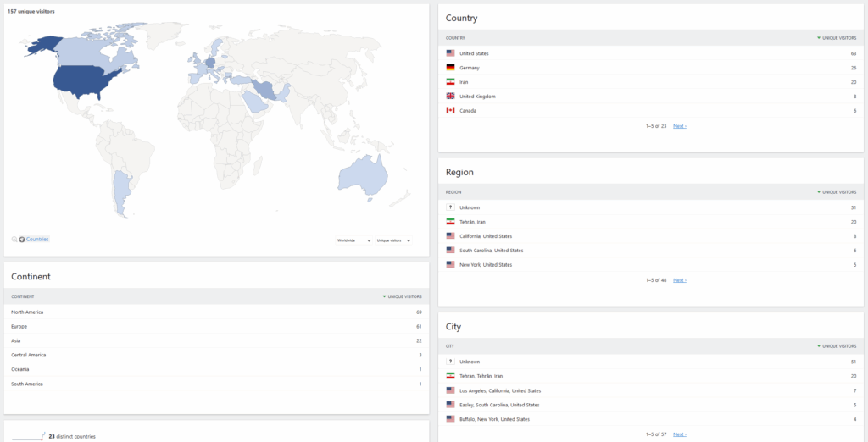The height and width of the screenshot is (442, 868).
Task: Open the Unique visitors metric dropdown on map
Action: pyautogui.click(x=394, y=240)
